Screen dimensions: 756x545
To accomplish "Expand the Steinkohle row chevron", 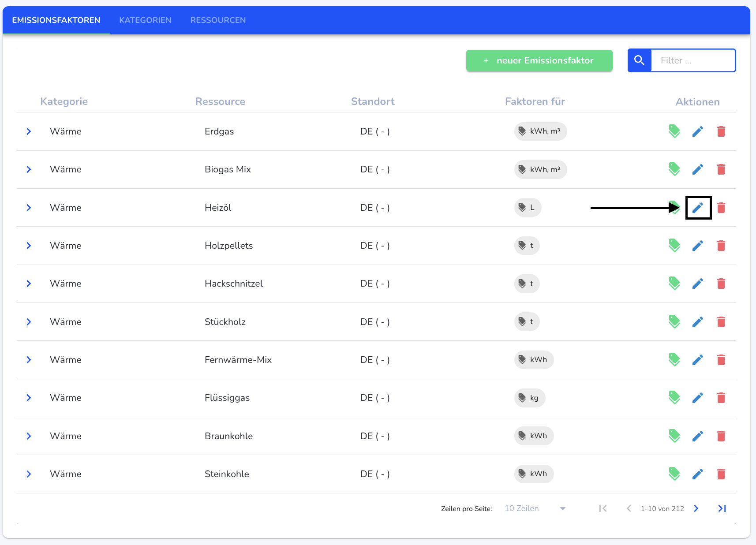I will click(x=29, y=474).
